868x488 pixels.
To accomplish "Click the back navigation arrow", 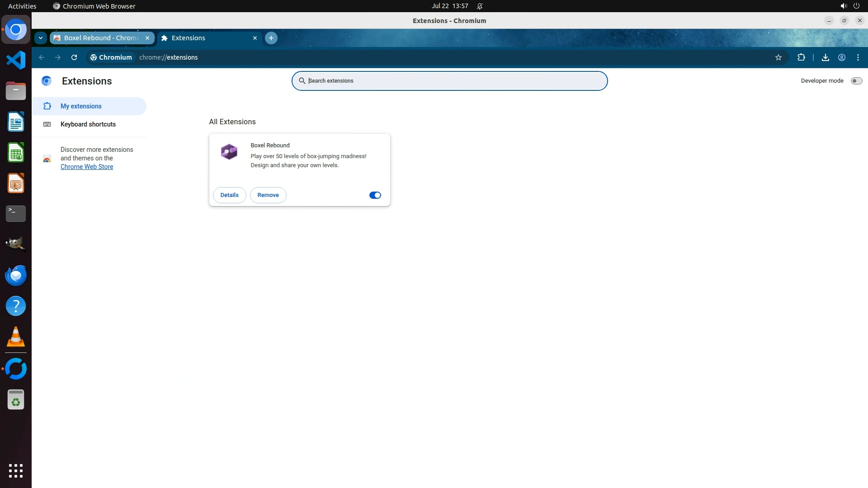I will (x=42, y=57).
